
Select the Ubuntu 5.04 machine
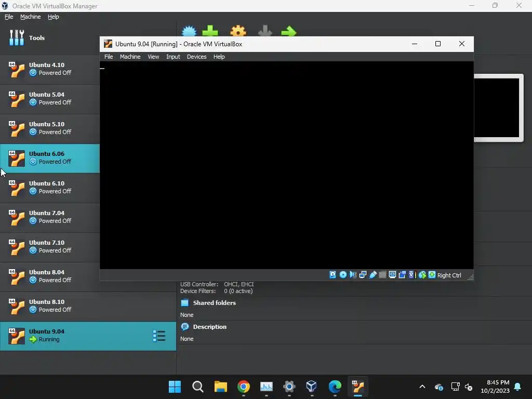50,99
